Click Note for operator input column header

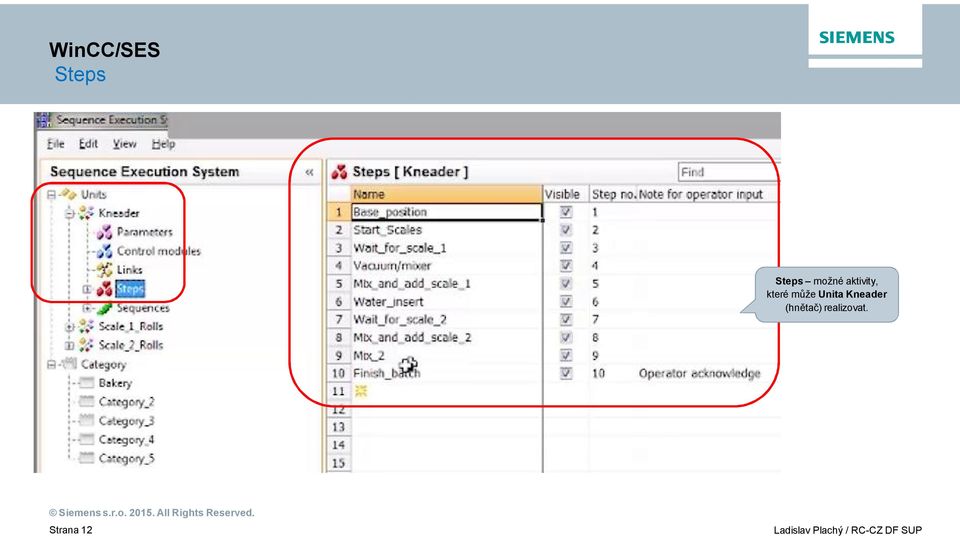point(707,194)
